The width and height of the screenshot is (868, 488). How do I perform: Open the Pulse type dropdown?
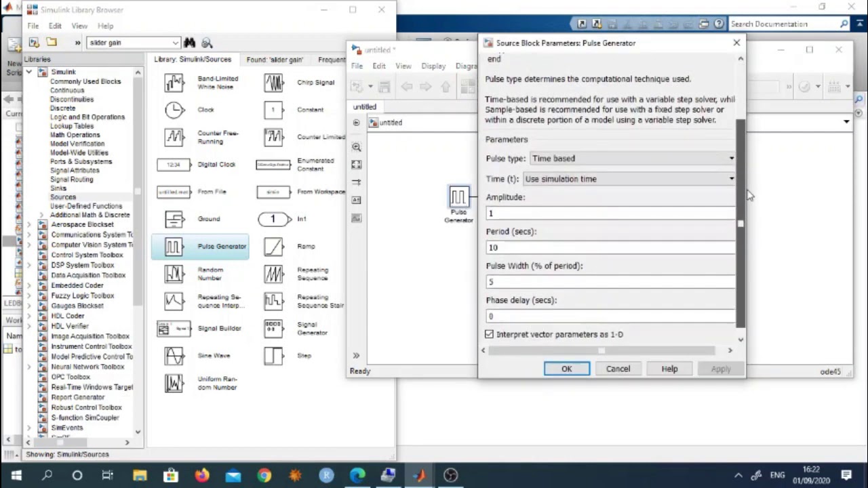point(632,159)
